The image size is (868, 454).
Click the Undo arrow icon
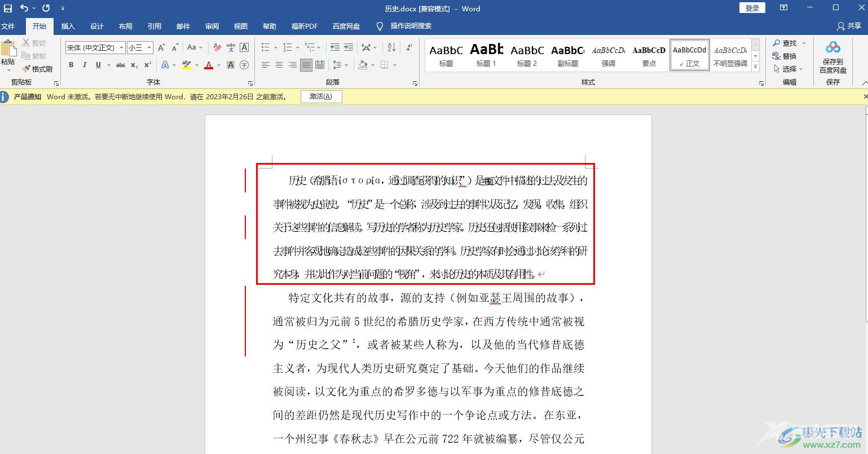pos(24,8)
